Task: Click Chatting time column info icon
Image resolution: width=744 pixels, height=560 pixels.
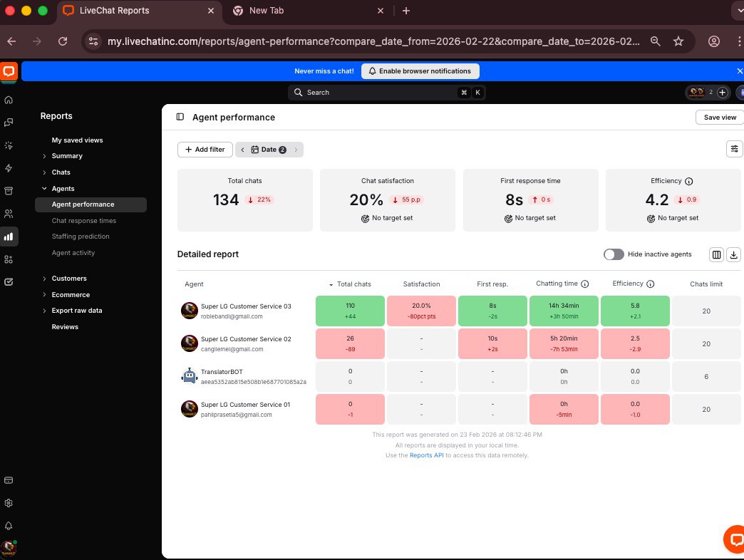Action: pos(585,284)
